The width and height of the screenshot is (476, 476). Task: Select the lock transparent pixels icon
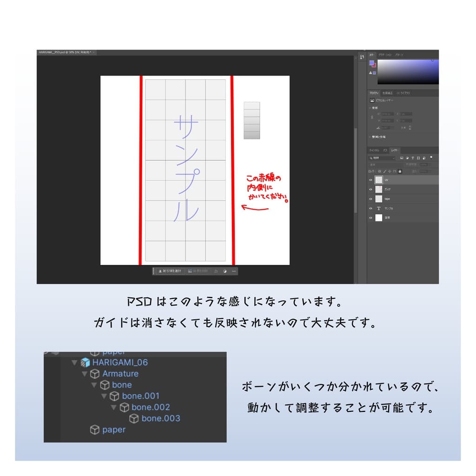(379, 171)
